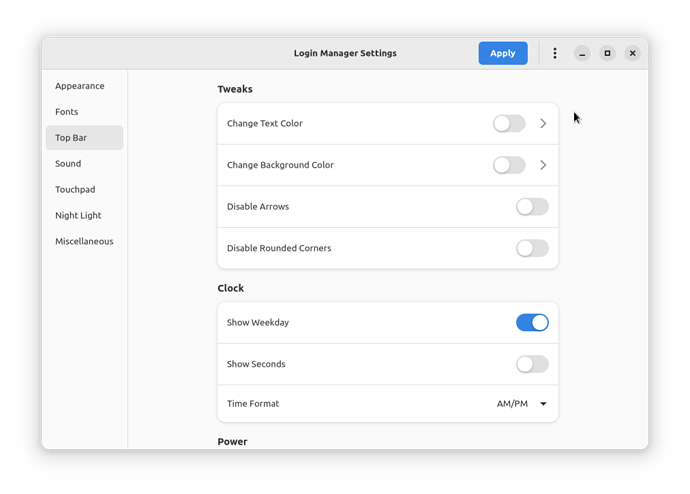Screen dimensions: 690x494
Task: Toggle the Change Text Color switch
Action: [509, 124]
